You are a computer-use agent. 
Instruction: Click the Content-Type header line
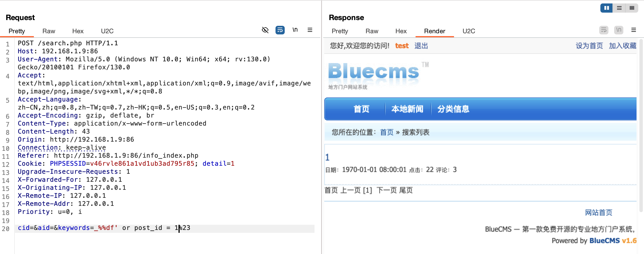pyautogui.click(x=112, y=123)
